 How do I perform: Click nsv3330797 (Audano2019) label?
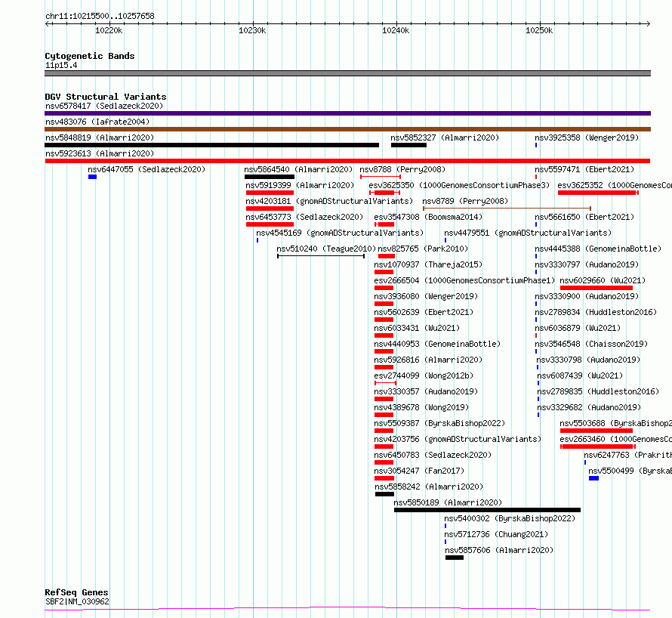tap(586, 264)
